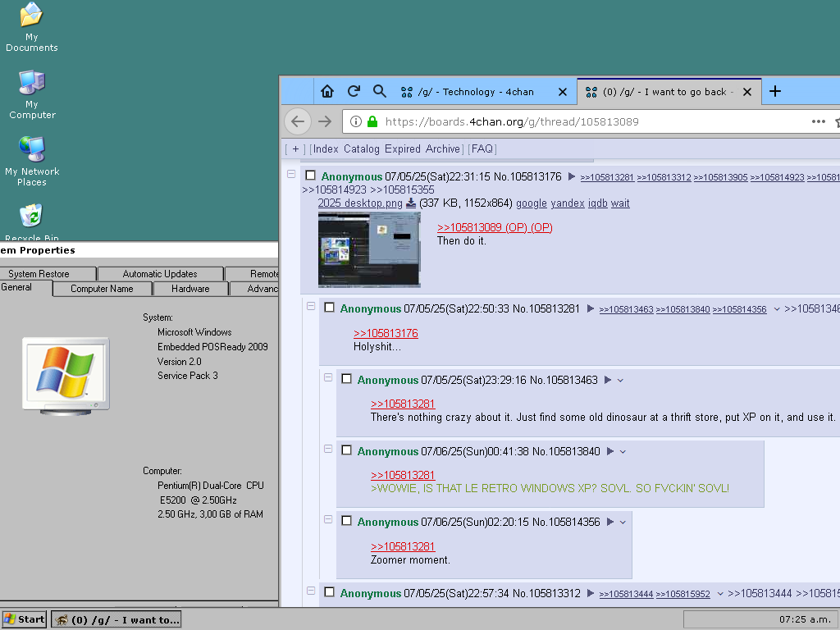
Task: Expand the [+] header toggle
Action: pos(295,149)
